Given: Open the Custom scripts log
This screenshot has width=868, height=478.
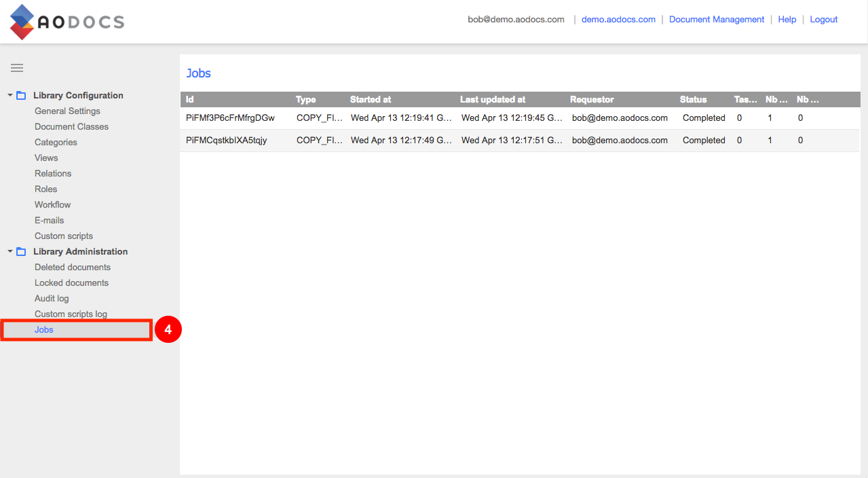Looking at the screenshot, I should tap(71, 314).
